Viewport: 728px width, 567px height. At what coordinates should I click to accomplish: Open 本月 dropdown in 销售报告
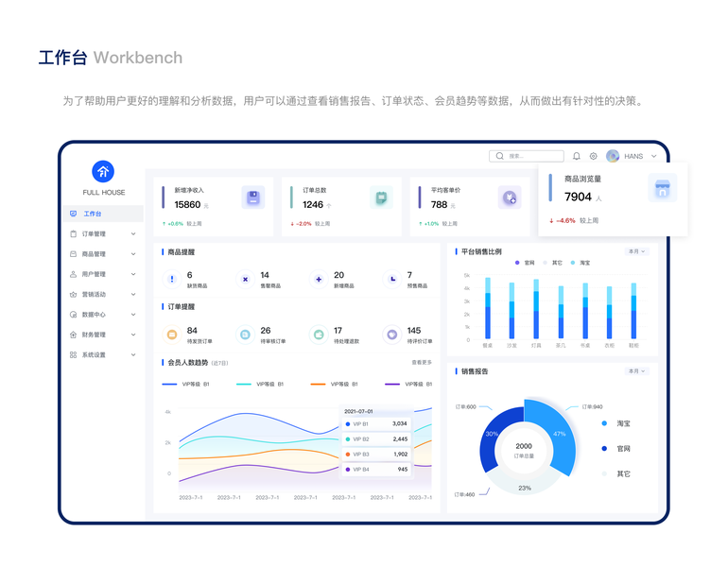[636, 371]
